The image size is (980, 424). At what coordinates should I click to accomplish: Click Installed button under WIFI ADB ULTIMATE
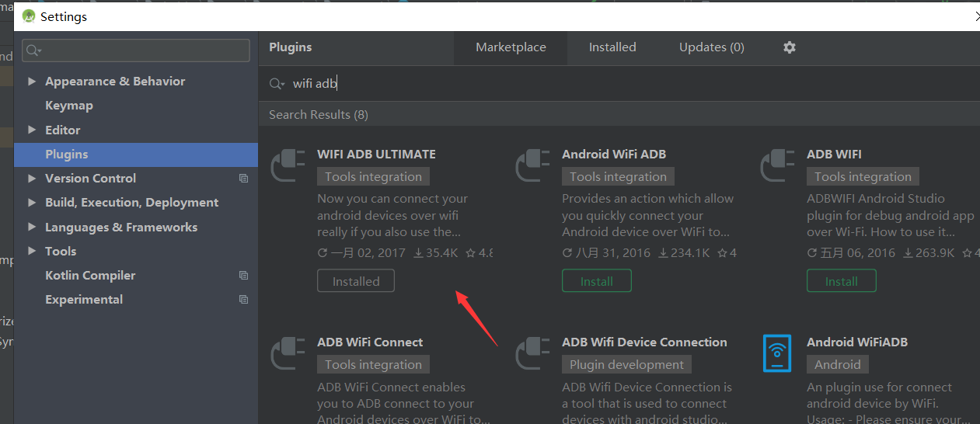[356, 281]
